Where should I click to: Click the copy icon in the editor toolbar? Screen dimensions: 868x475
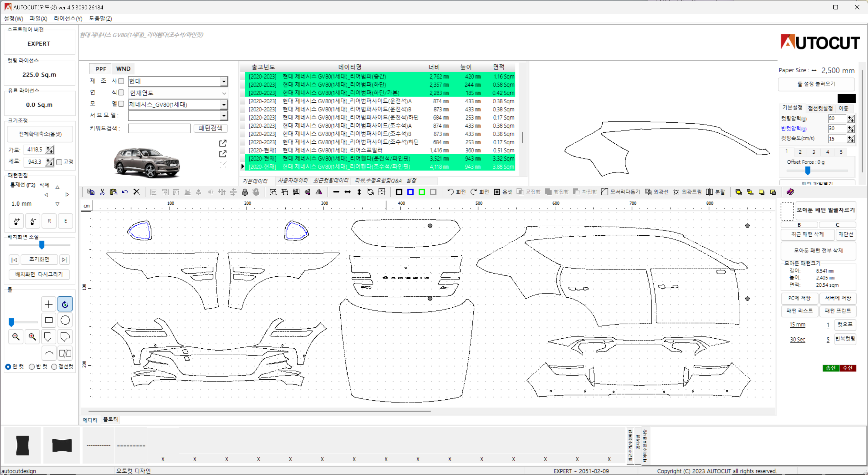[91, 192]
